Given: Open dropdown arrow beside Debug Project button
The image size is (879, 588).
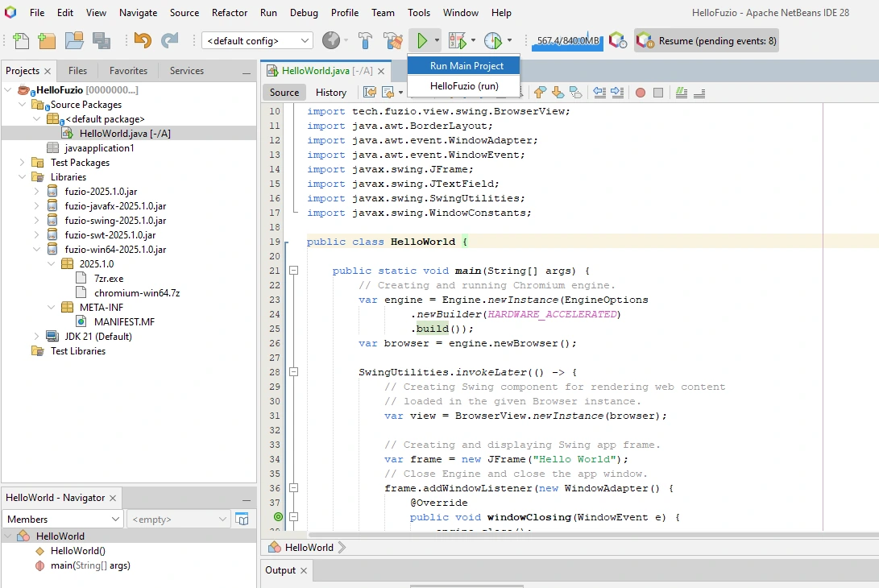Looking at the screenshot, I should (x=473, y=40).
